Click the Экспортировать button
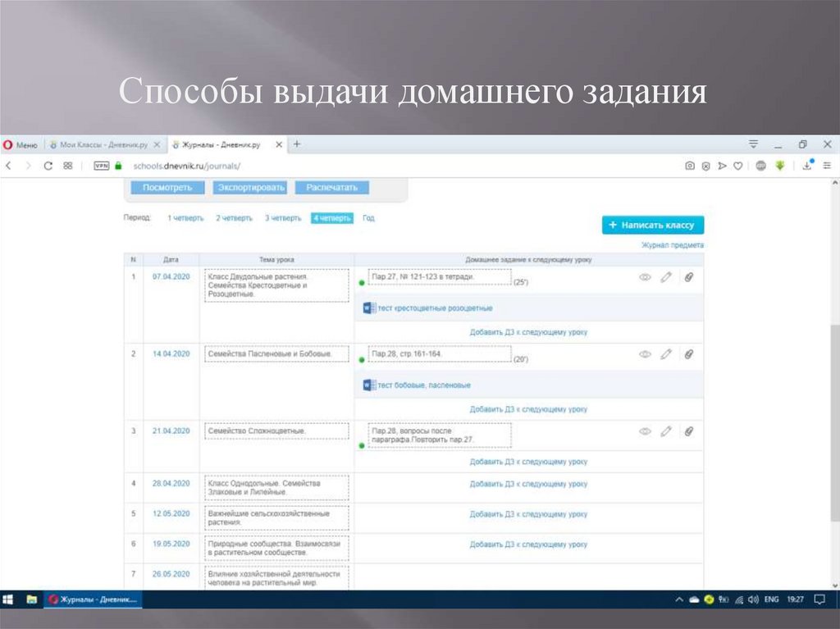The width and height of the screenshot is (840, 629). (x=250, y=188)
